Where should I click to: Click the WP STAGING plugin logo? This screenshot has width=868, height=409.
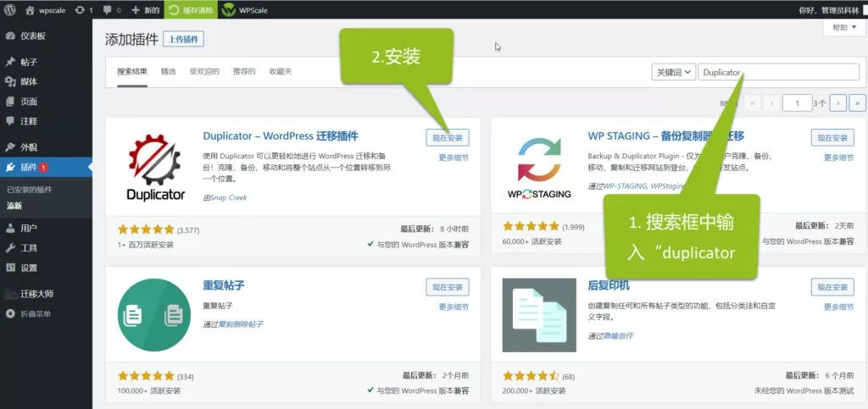tap(539, 166)
